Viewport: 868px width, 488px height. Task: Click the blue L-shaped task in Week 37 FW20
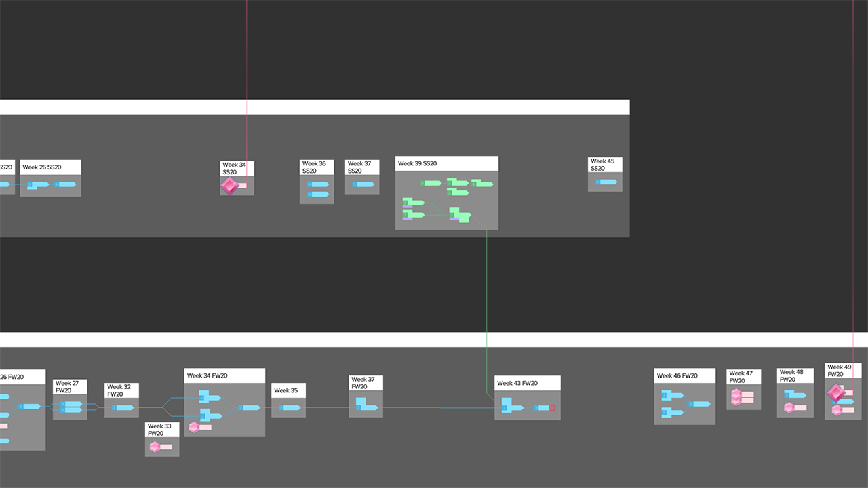(x=367, y=405)
